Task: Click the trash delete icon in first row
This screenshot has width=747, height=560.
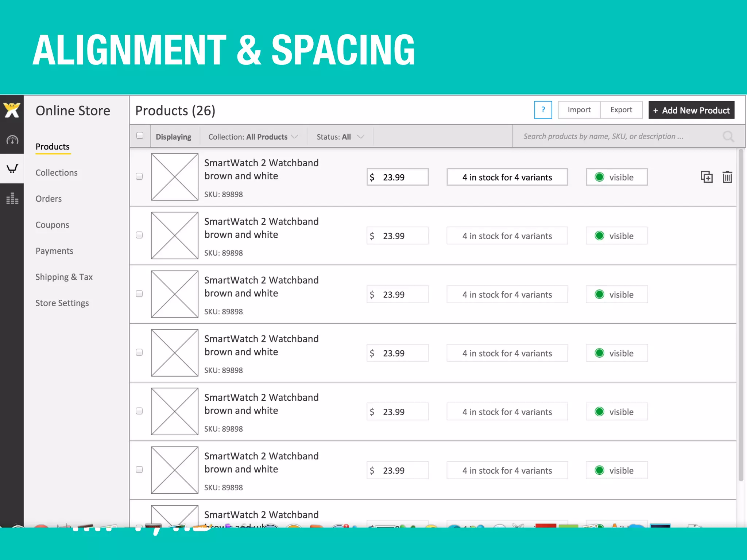Action: [727, 177]
